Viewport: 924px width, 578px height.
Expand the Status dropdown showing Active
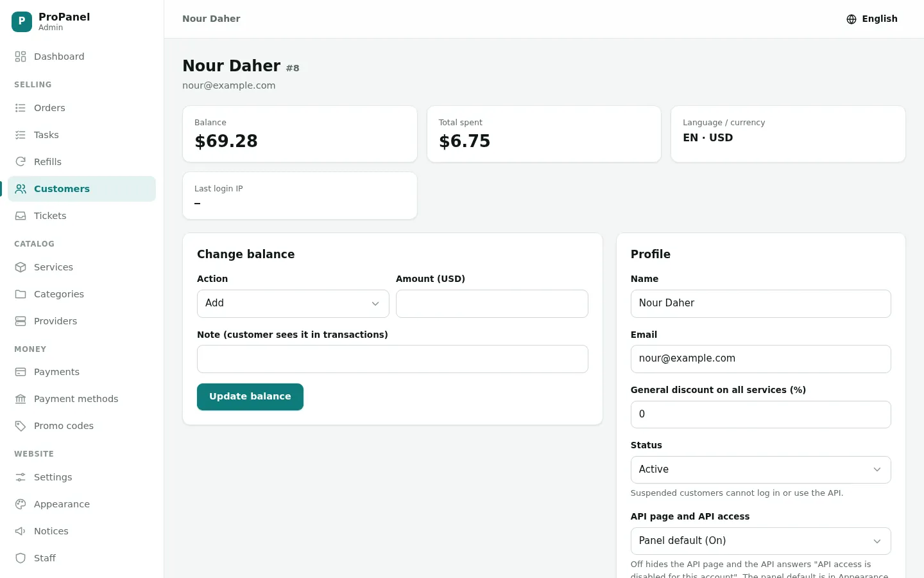(761, 469)
